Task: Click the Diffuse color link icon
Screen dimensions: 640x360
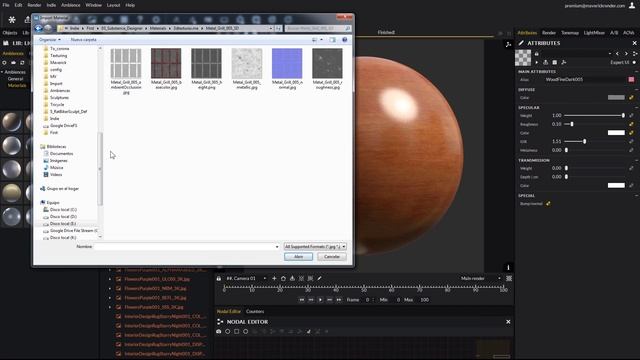Action: [x=631, y=98]
